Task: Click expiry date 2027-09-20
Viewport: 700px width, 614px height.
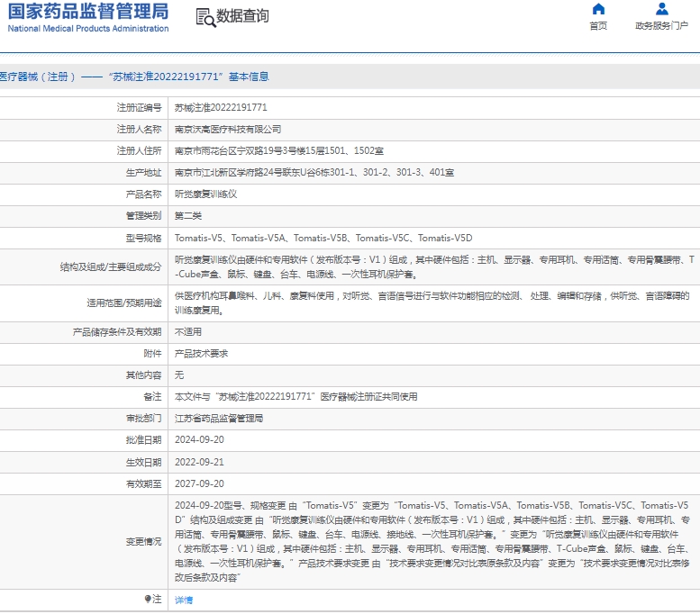Action: [199, 483]
